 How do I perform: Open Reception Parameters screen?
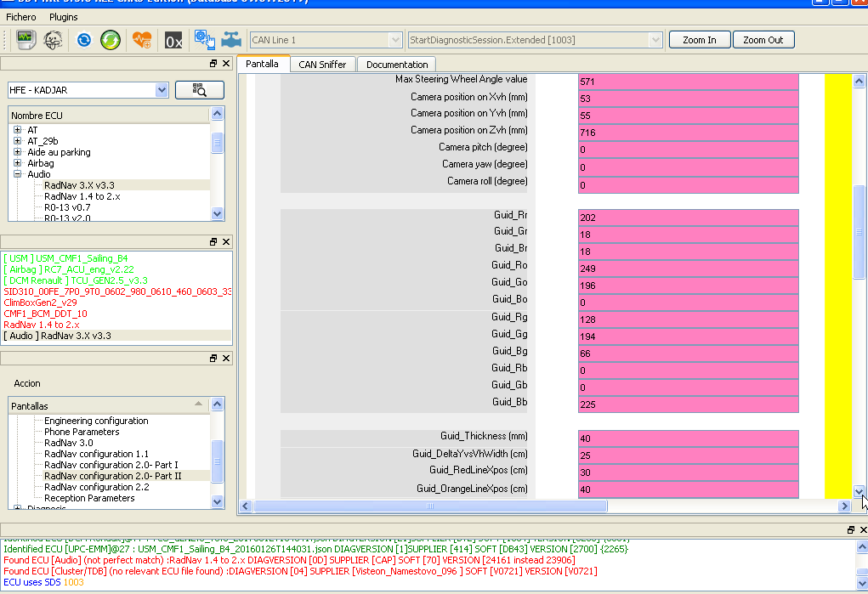click(x=89, y=498)
